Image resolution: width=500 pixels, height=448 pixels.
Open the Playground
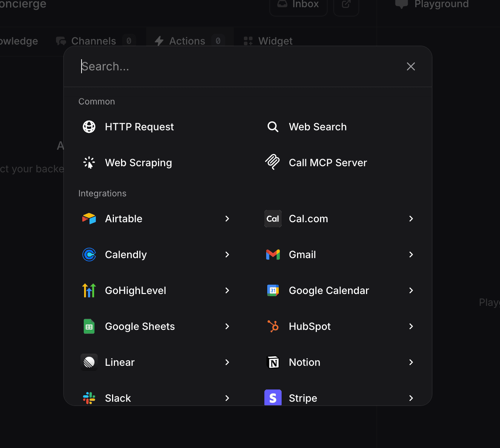click(x=431, y=4)
